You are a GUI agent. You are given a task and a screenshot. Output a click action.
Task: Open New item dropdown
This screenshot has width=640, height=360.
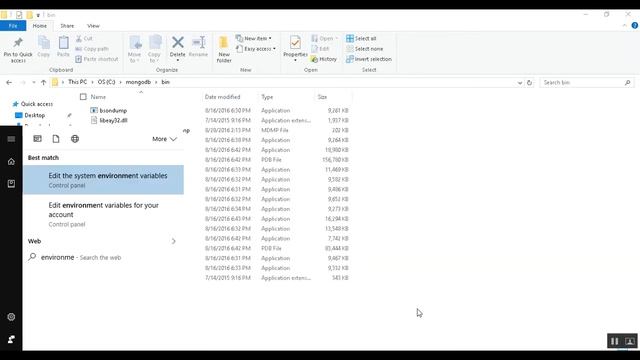tap(254, 38)
